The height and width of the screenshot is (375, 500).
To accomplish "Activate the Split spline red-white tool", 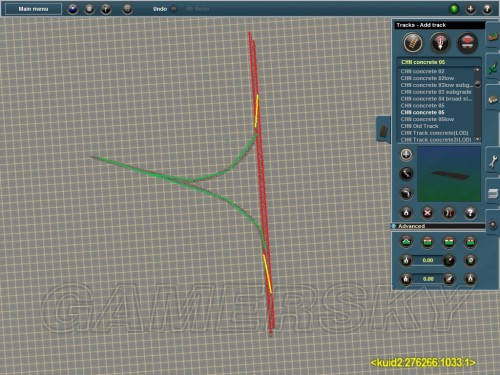I will [449, 213].
